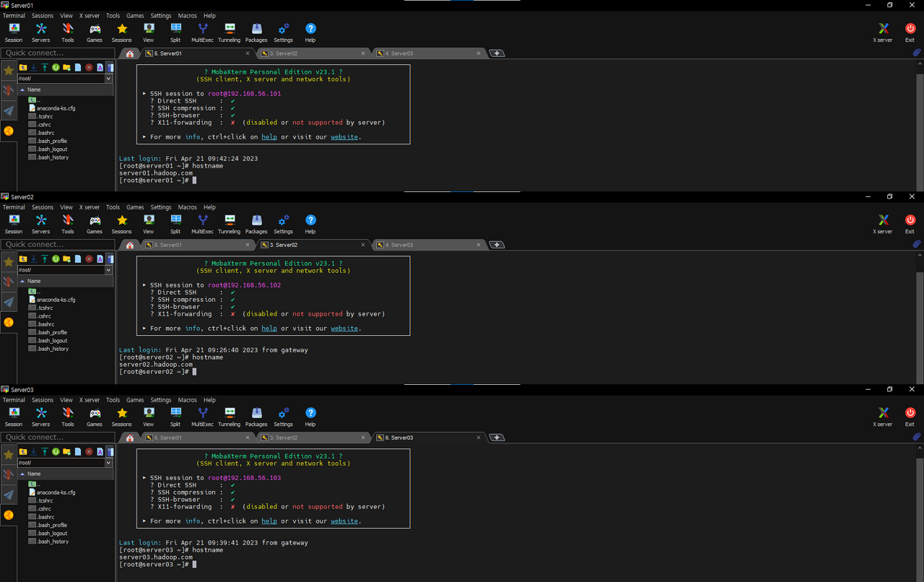Click Help icon in Server02 window toolbar
This screenshot has width=924, height=582.
[310, 224]
